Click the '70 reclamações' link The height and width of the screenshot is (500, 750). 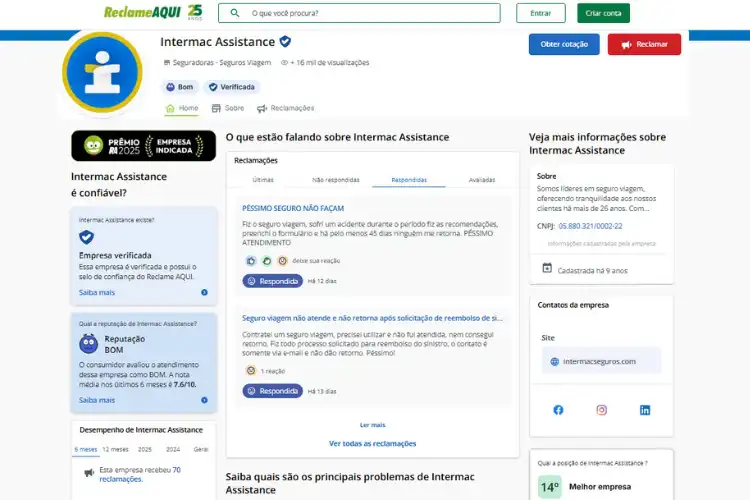click(140, 474)
